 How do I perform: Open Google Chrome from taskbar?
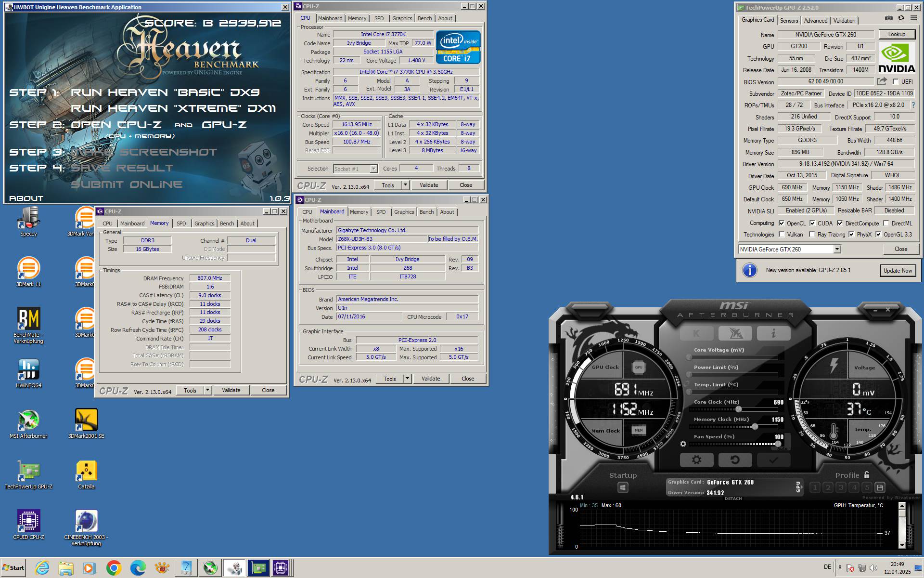(114, 568)
